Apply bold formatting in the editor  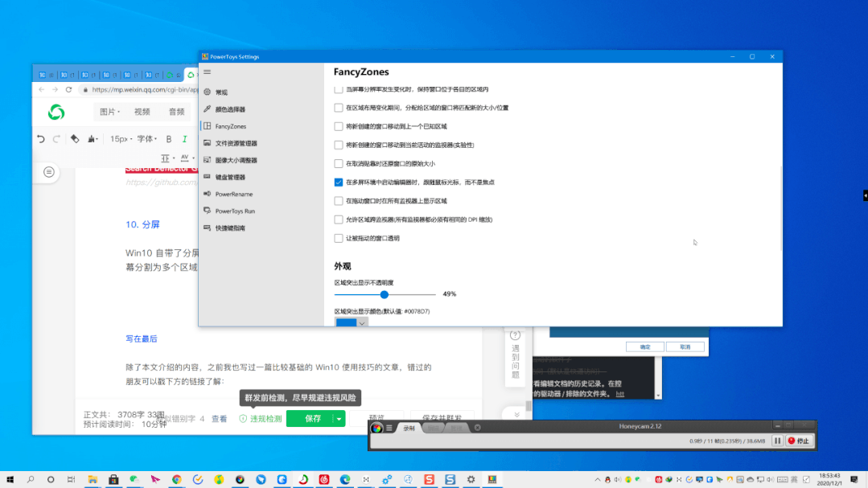tap(168, 138)
